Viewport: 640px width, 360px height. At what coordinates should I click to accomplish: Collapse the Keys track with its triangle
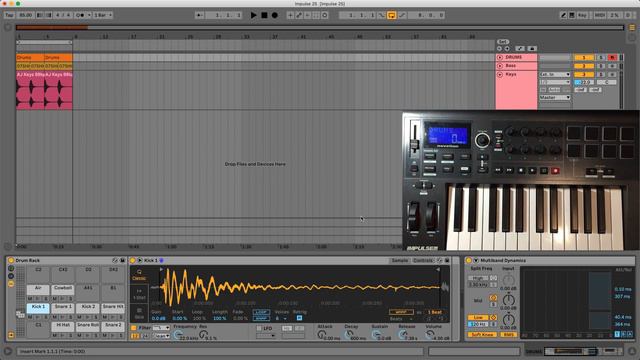500,75
